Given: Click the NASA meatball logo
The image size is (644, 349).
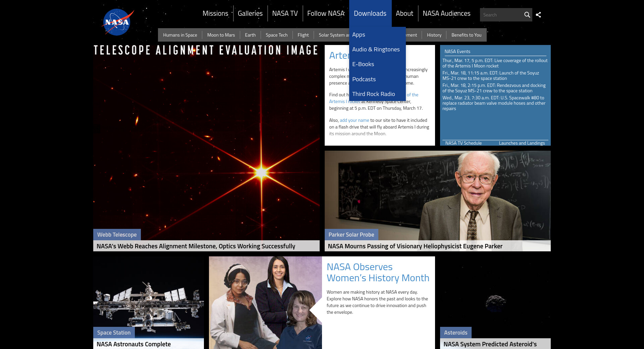Looking at the screenshot, I should (x=117, y=22).
